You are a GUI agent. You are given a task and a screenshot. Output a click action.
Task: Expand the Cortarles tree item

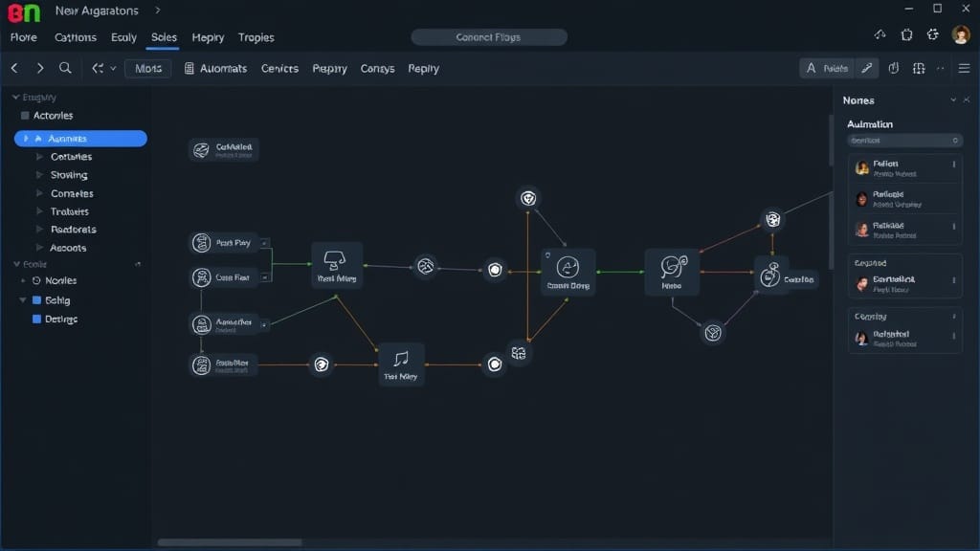pos(39,157)
